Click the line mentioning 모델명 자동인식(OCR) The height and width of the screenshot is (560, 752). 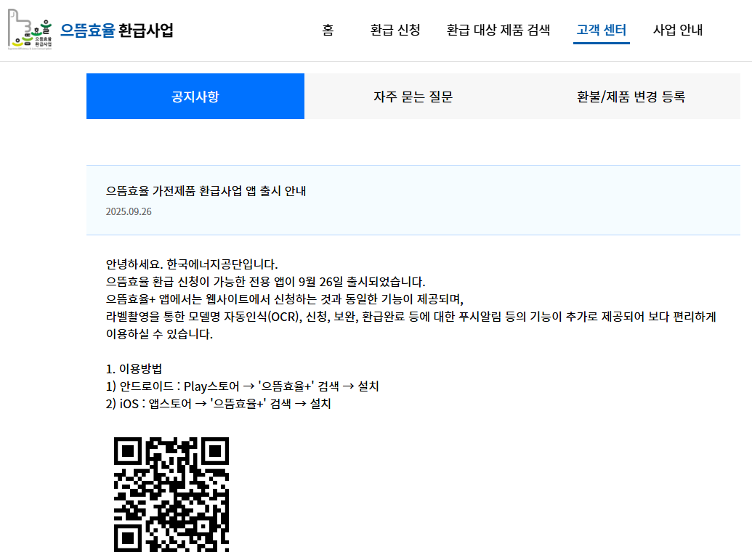coord(411,317)
